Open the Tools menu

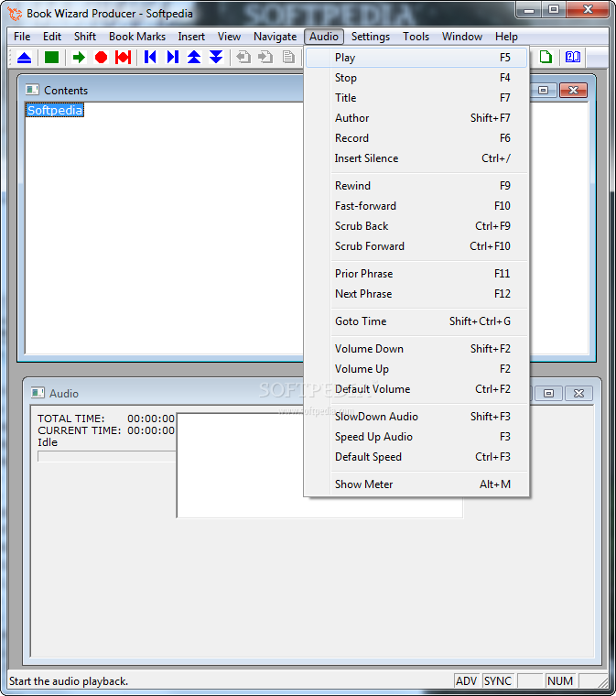click(416, 37)
